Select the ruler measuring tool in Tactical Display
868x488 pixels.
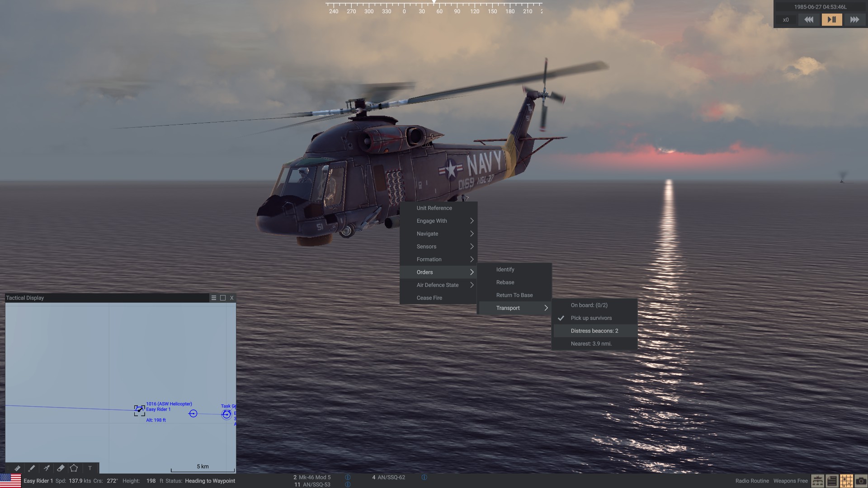[17, 468]
